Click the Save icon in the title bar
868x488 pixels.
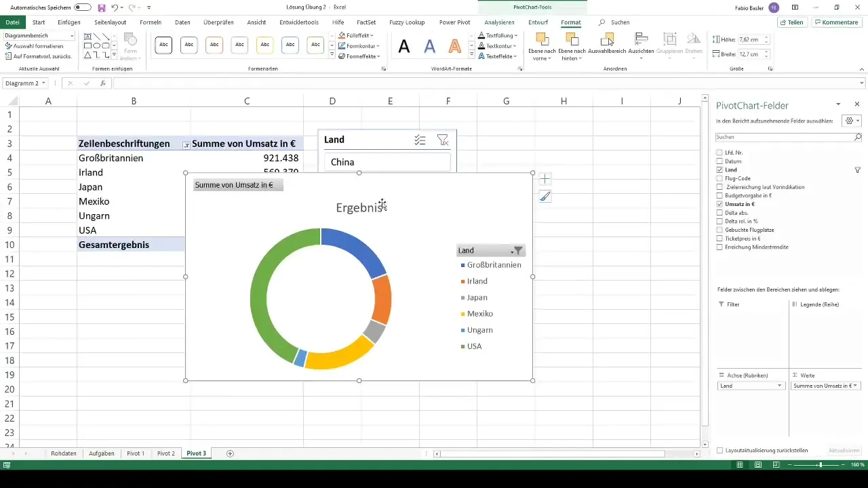(x=102, y=7)
